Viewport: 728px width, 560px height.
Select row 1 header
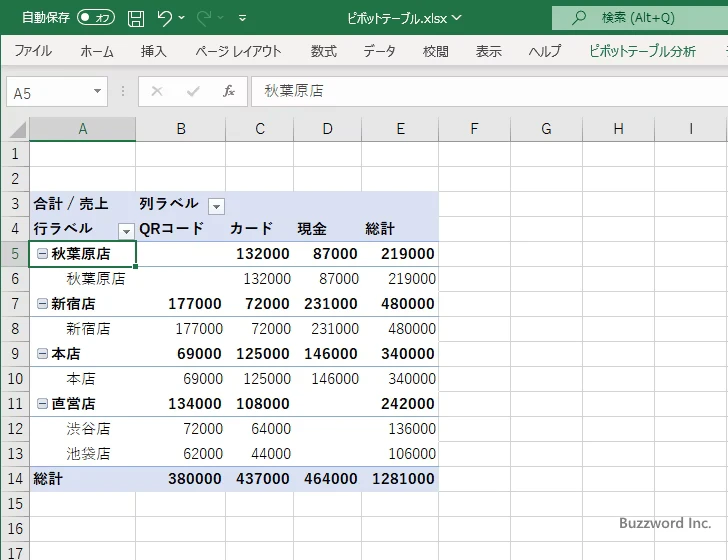click(15, 154)
